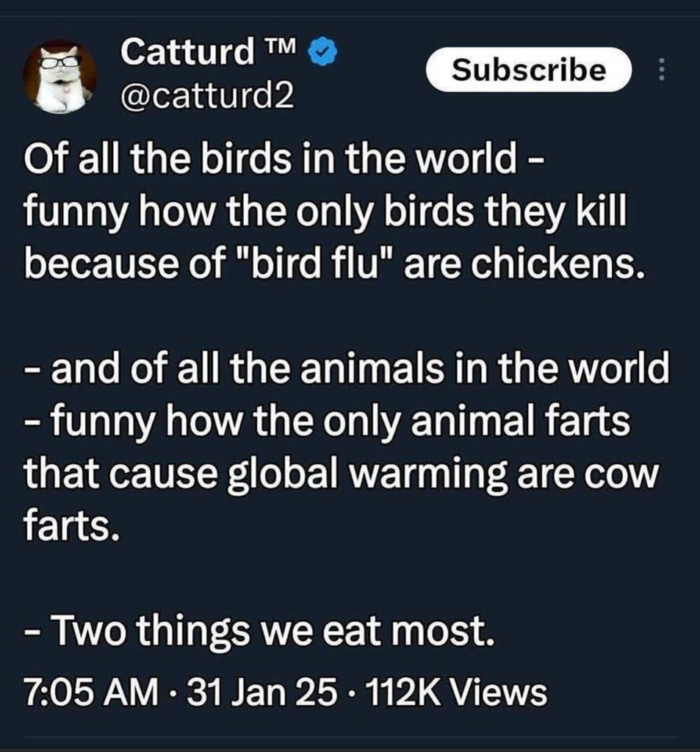This screenshot has width=700, height=752.
Task: View the 112K Views count
Action: click(x=460, y=691)
